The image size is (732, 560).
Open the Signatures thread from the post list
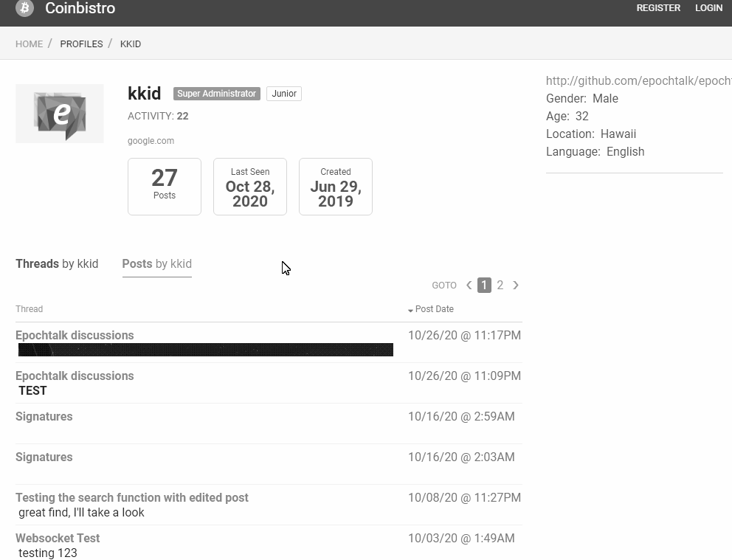point(44,416)
